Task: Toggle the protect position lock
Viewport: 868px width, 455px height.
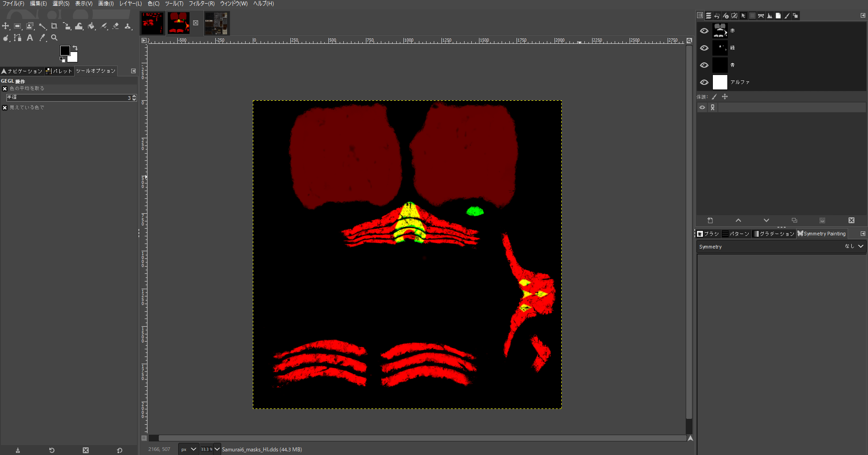Action: 725,97
